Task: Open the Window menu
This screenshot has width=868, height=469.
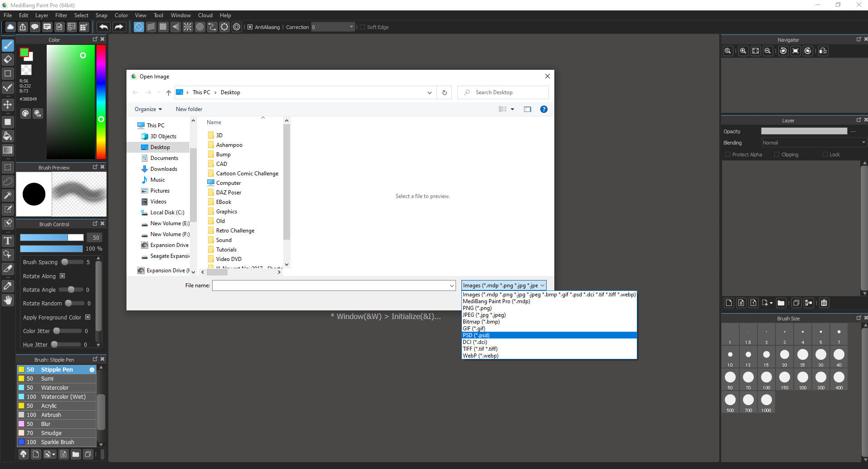Action: (181, 15)
